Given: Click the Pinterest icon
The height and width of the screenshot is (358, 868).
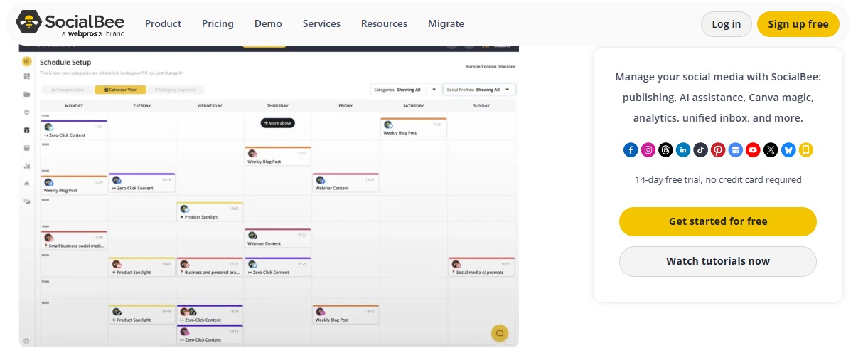Looking at the screenshot, I should click(718, 149).
